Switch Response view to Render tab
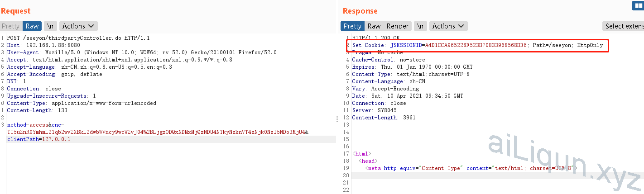This screenshot has height=194, width=644. (x=398, y=26)
